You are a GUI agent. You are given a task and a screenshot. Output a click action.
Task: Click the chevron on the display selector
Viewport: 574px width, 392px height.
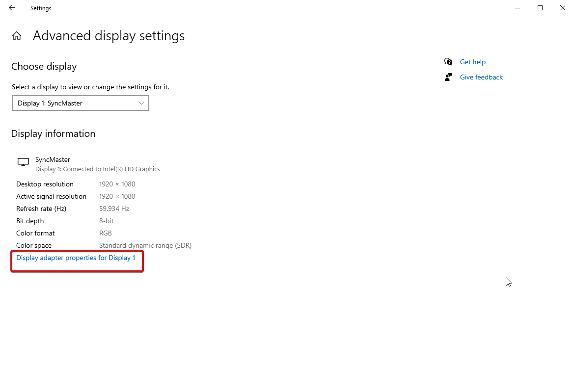coord(141,103)
